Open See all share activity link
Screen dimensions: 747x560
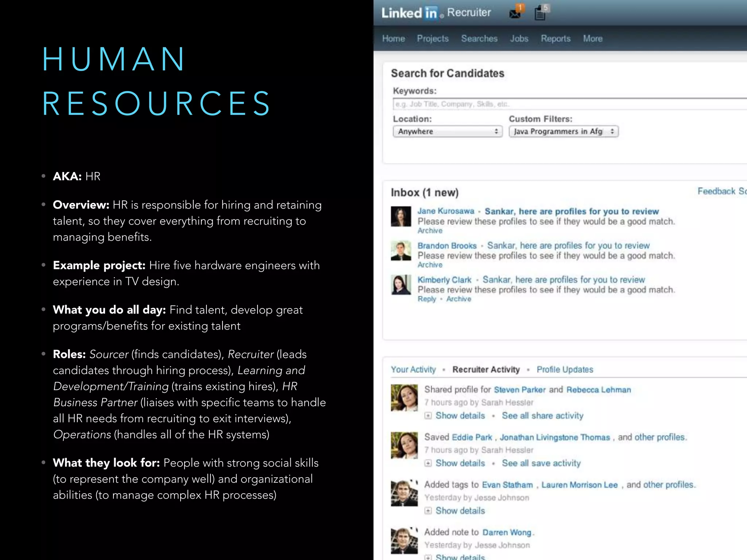click(x=542, y=416)
